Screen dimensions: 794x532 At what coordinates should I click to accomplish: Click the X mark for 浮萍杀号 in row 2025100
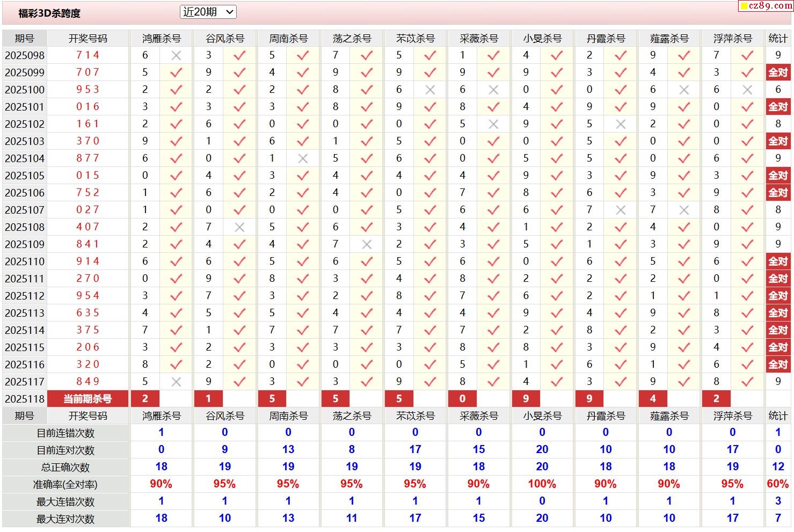[747, 90]
